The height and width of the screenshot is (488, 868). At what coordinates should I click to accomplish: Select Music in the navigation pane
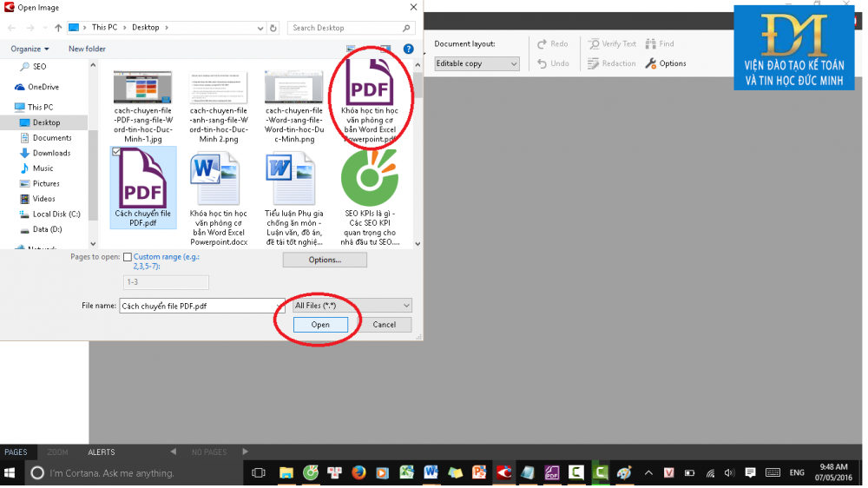(36, 168)
